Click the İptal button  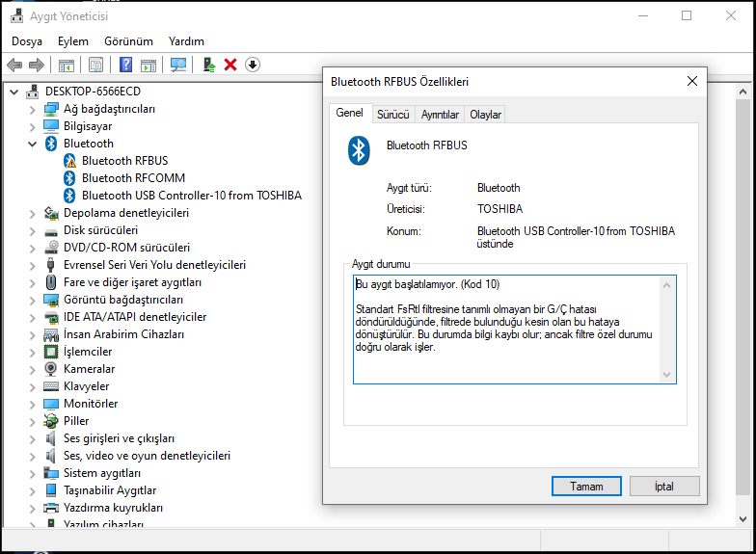click(x=663, y=487)
